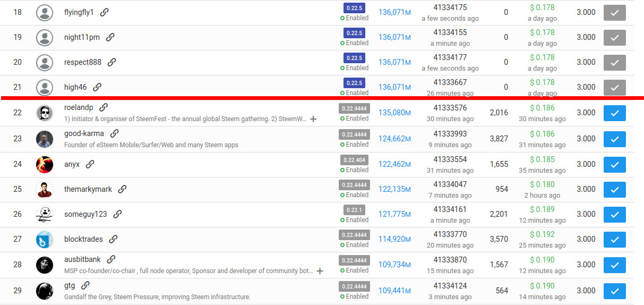Toggle vote checkmark for roelandp
Image resolution: width=644 pixels, height=305 pixels.
tap(614, 113)
